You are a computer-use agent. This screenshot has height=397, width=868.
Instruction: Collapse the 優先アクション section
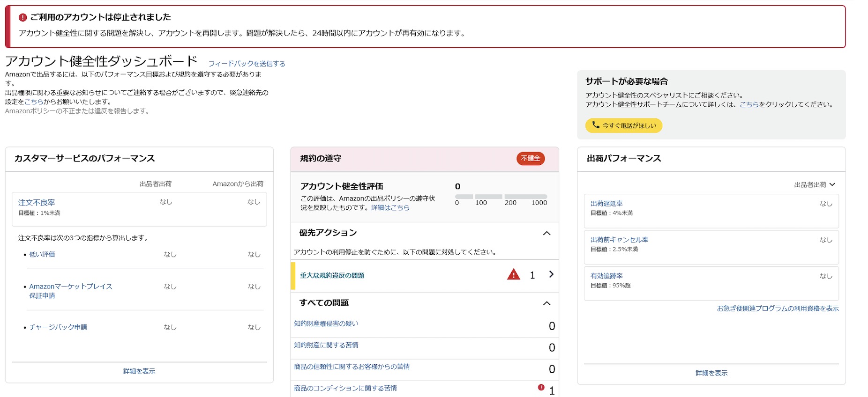tap(546, 233)
